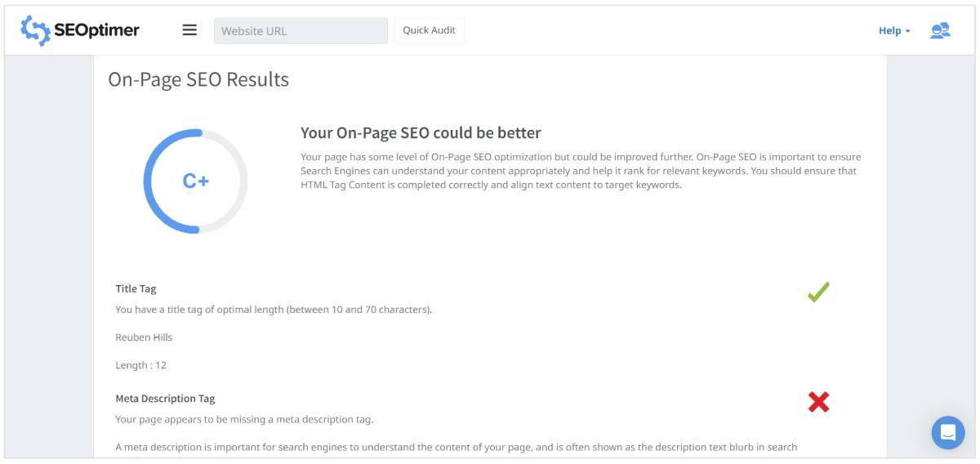The height and width of the screenshot is (464, 980).
Task: Expand the Help dropdown menu
Action: [893, 31]
